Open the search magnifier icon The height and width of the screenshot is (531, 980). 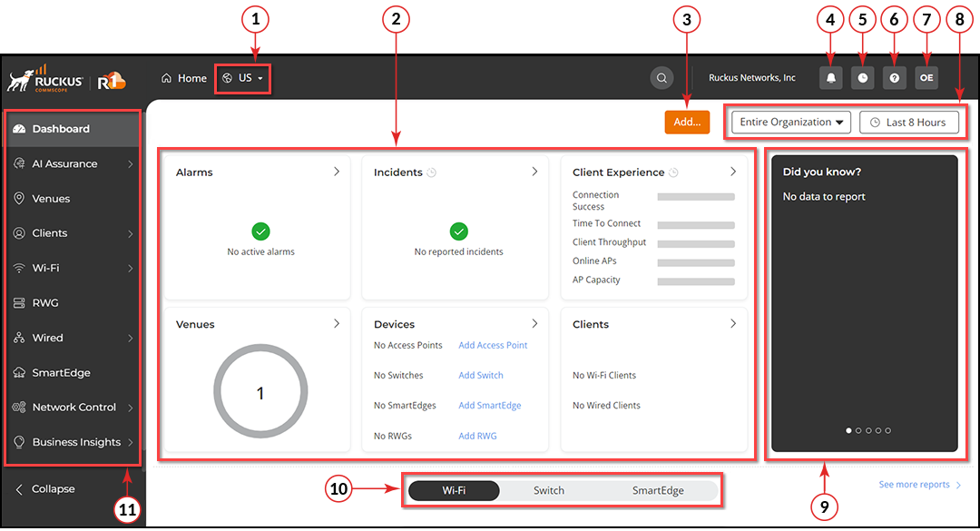[661, 78]
